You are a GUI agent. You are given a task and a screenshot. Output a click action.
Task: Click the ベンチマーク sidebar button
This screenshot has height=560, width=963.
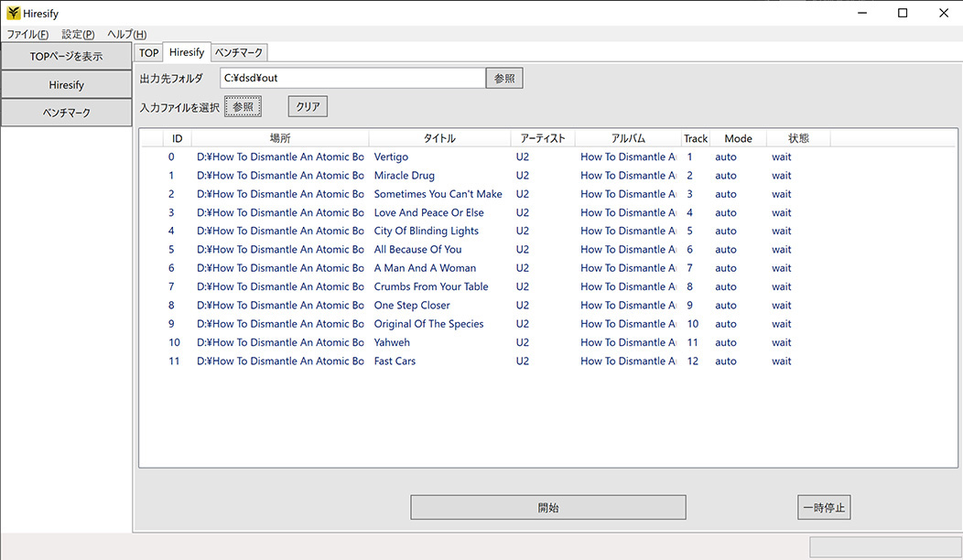[x=66, y=113]
